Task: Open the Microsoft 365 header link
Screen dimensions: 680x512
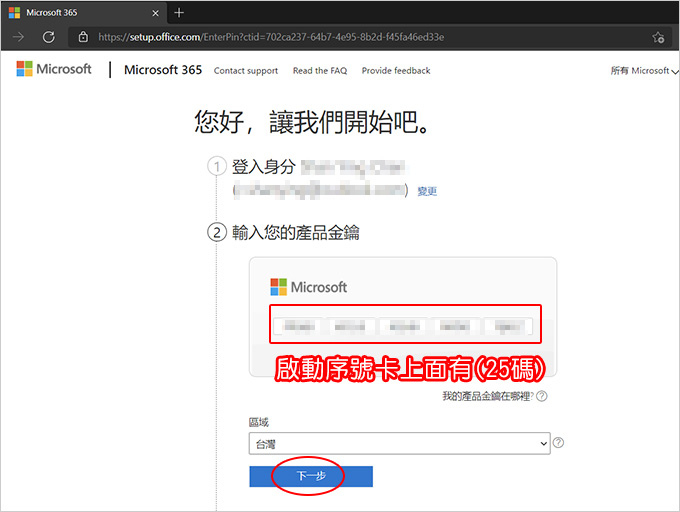Action: (x=163, y=70)
